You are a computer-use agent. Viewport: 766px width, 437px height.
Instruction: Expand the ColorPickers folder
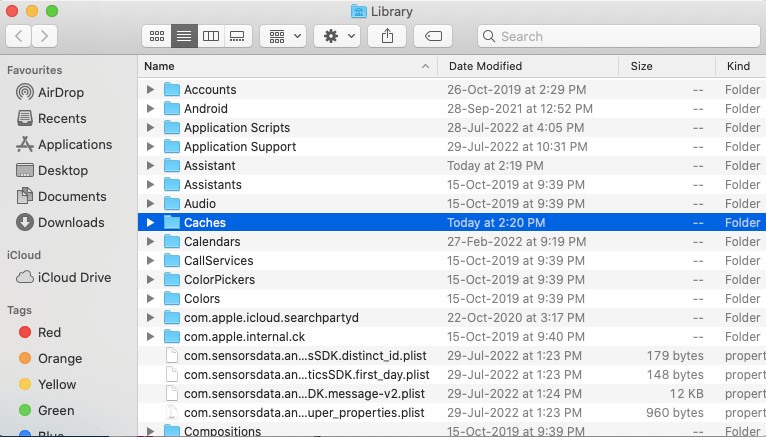(150, 280)
